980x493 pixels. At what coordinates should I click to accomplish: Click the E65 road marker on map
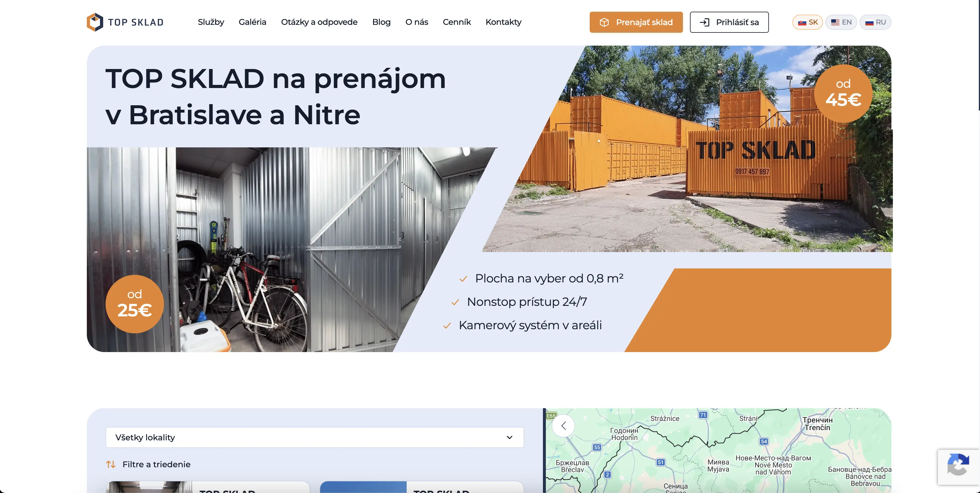point(551,416)
